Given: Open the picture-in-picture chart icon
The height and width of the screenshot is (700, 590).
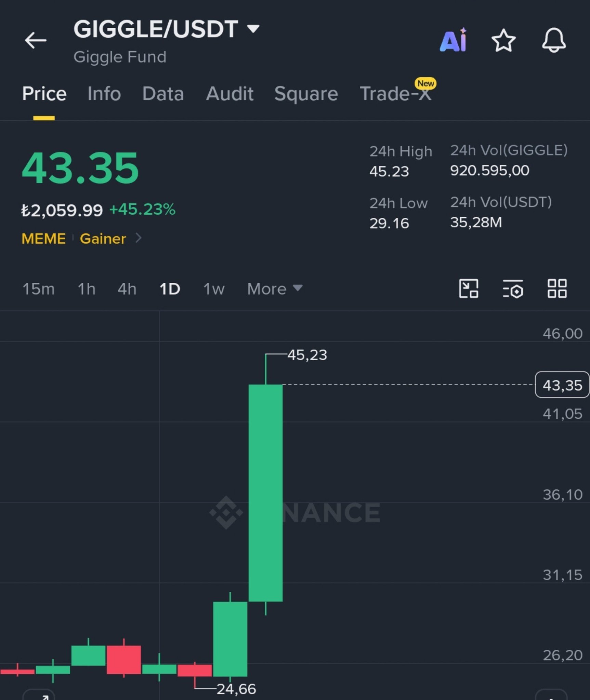Looking at the screenshot, I should tap(468, 288).
